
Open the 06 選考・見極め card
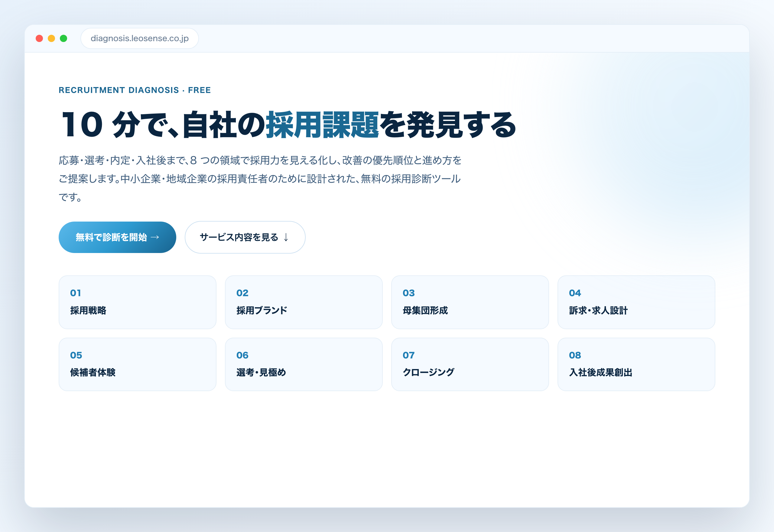304,364
